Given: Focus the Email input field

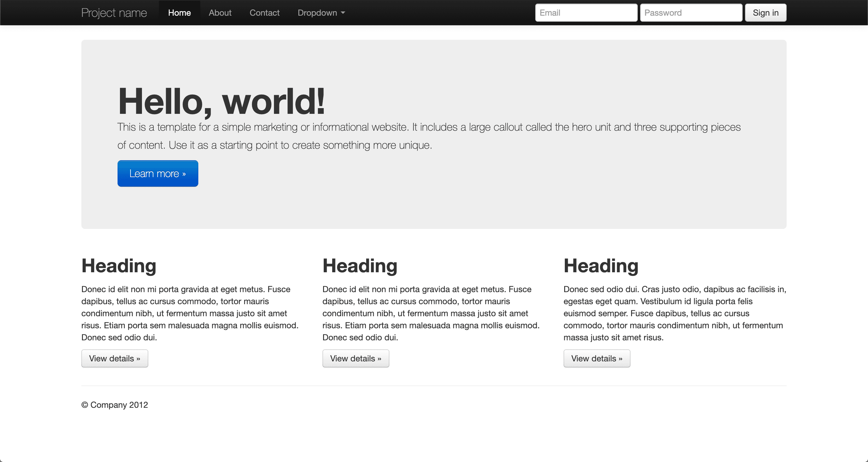Looking at the screenshot, I should (x=586, y=13).
